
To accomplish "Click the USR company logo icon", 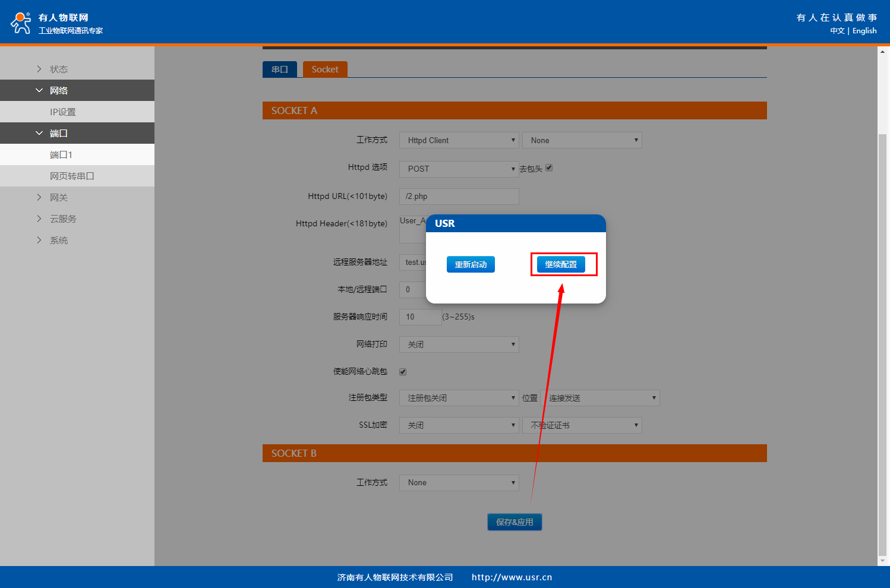I will coord(21,23).
